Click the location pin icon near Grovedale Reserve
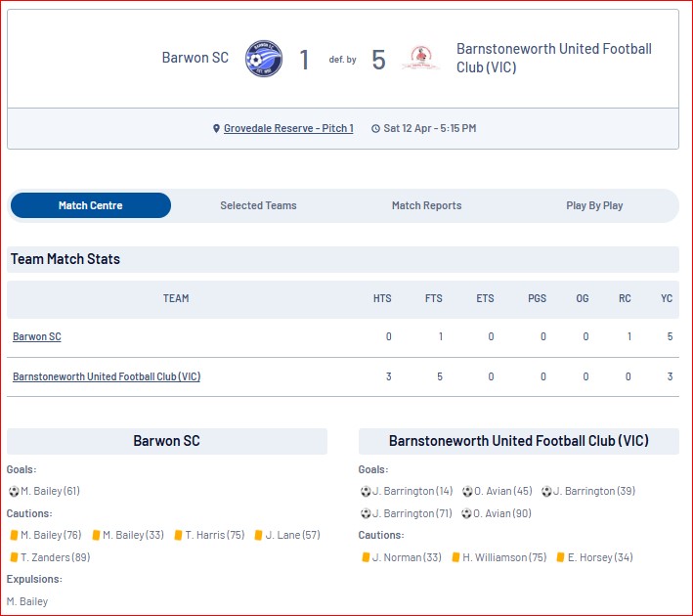This screenshot has height=616, width=693. click(216, 129)
